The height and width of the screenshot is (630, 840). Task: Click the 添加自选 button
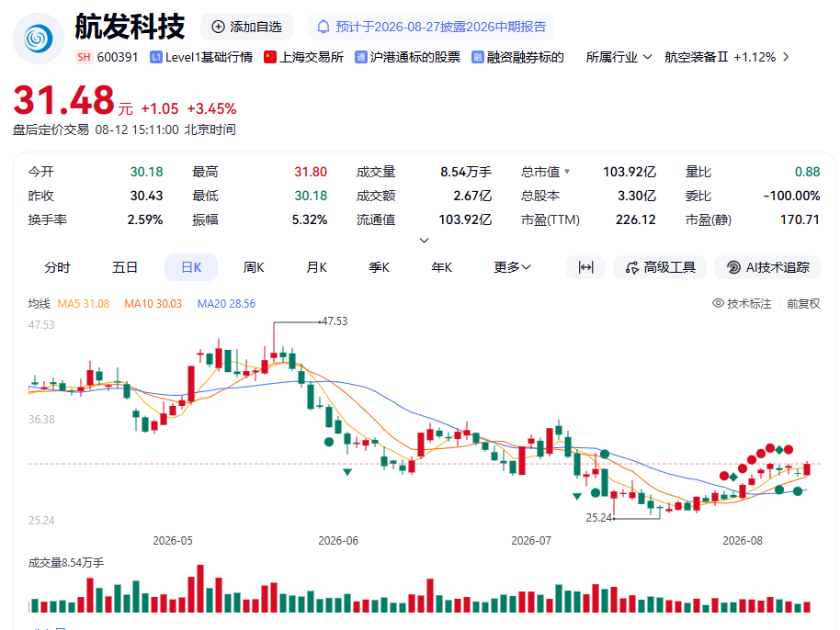246,27
